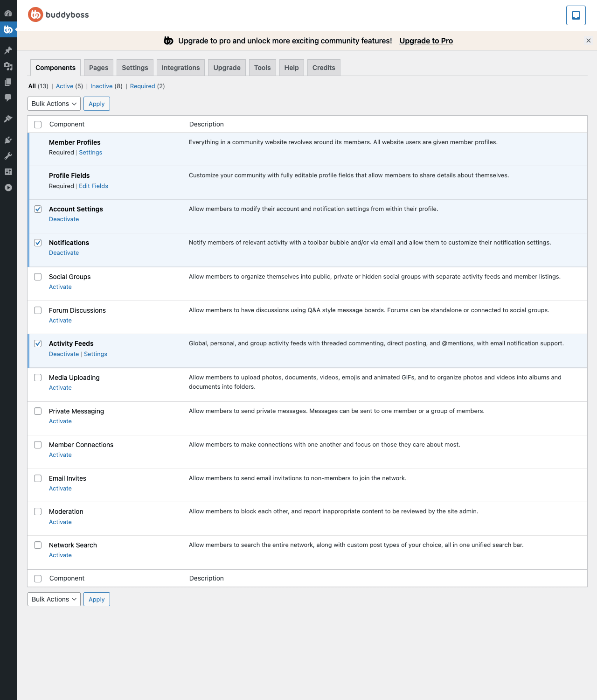597x700 pixels.
Task: Deactivate Account Settings component
Action: [64, 219]
